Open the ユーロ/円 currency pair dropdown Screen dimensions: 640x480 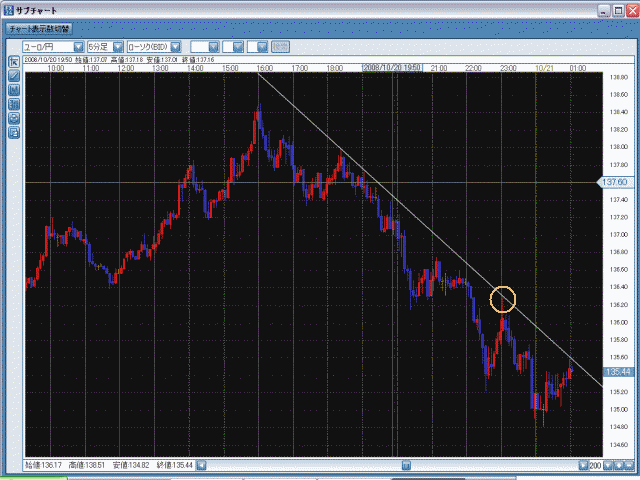point(78,47)
